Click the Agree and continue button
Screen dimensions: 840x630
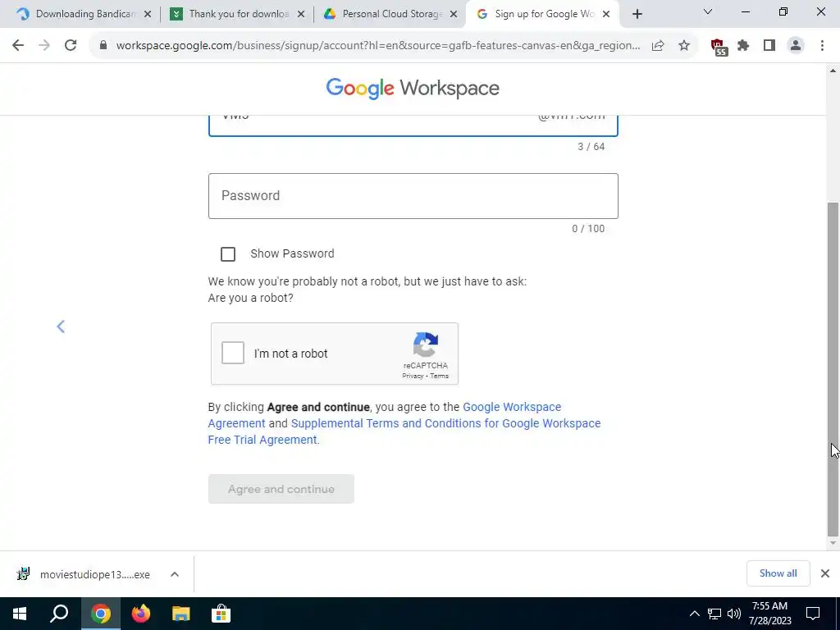(x=281, y=489)
